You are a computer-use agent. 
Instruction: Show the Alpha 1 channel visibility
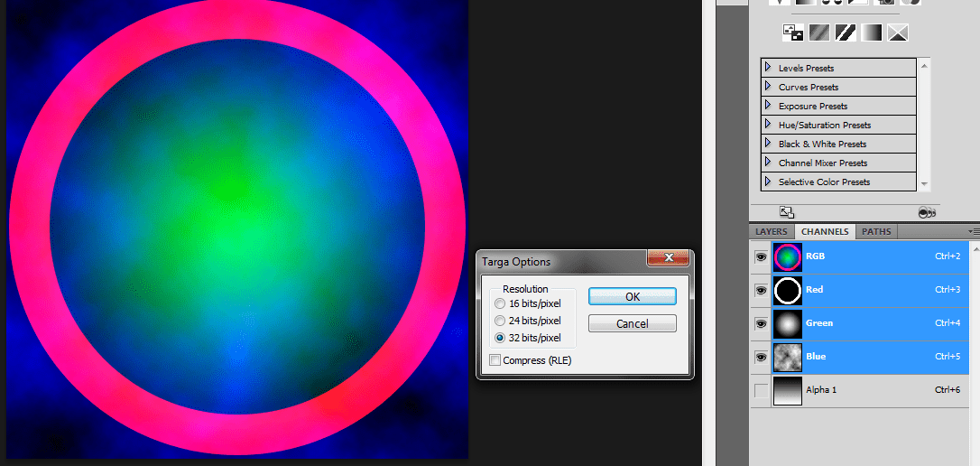click(762, 390)
